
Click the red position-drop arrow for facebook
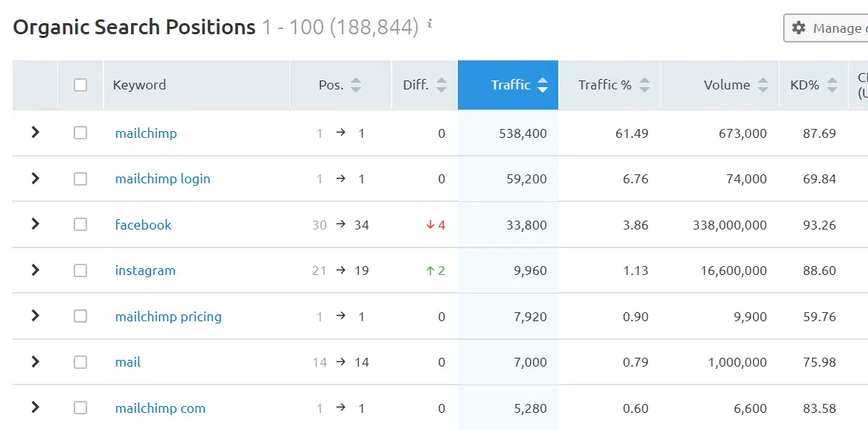(431, 224)
